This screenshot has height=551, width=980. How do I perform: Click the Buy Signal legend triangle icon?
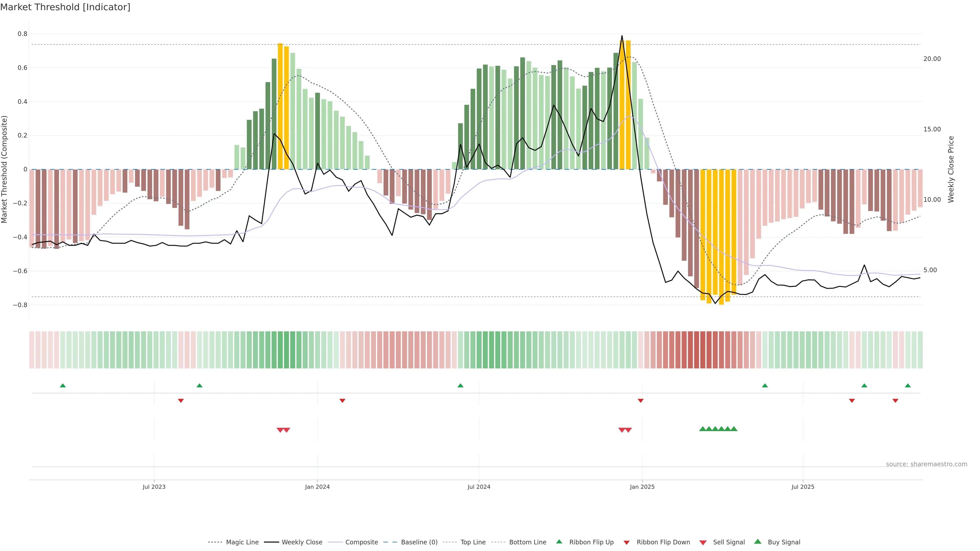pyautogui.click(x=757, y=542)
